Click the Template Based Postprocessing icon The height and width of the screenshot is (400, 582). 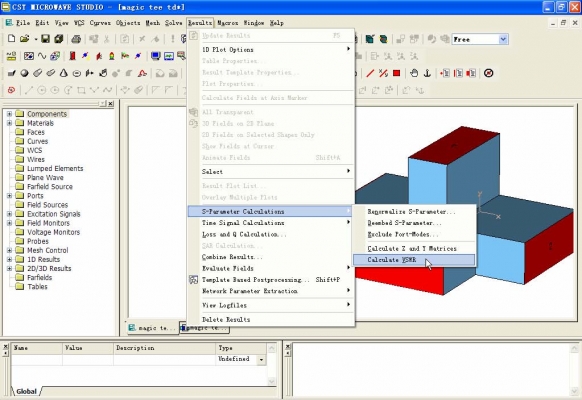[x=194, y=280]
